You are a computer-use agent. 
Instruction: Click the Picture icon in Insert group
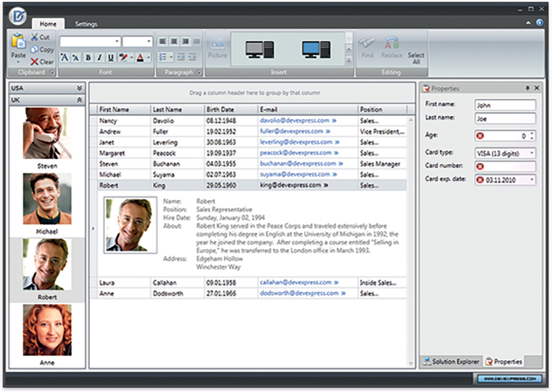tap(217, 43)
